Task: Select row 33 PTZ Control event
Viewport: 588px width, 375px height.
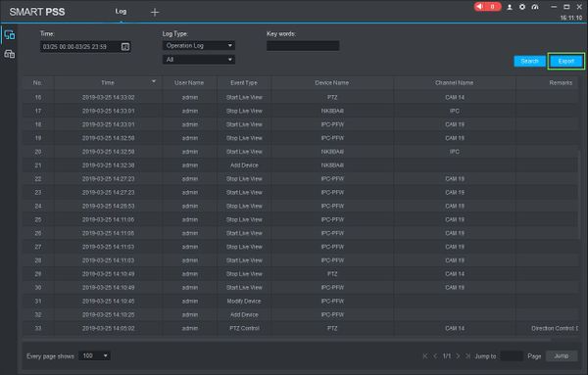Action: [300, 328]
